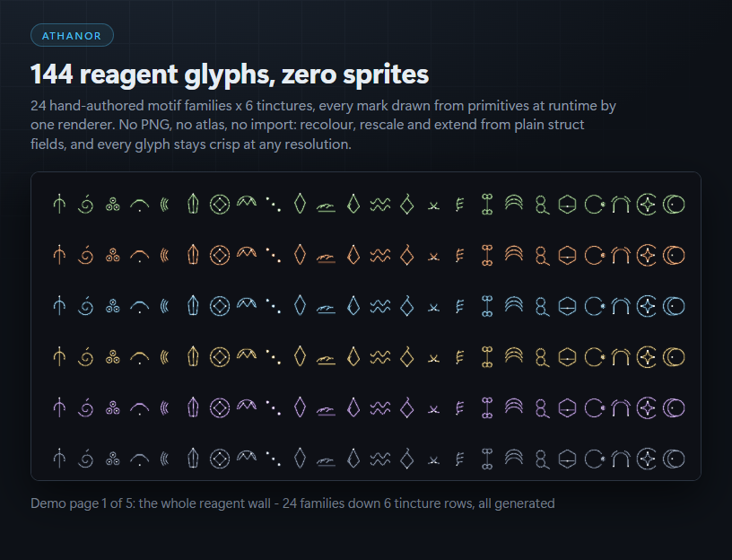This screenshot has width=732, height=560.
Task: Select the blue circled-diamond glyph
Action: [x=220, y=306]
